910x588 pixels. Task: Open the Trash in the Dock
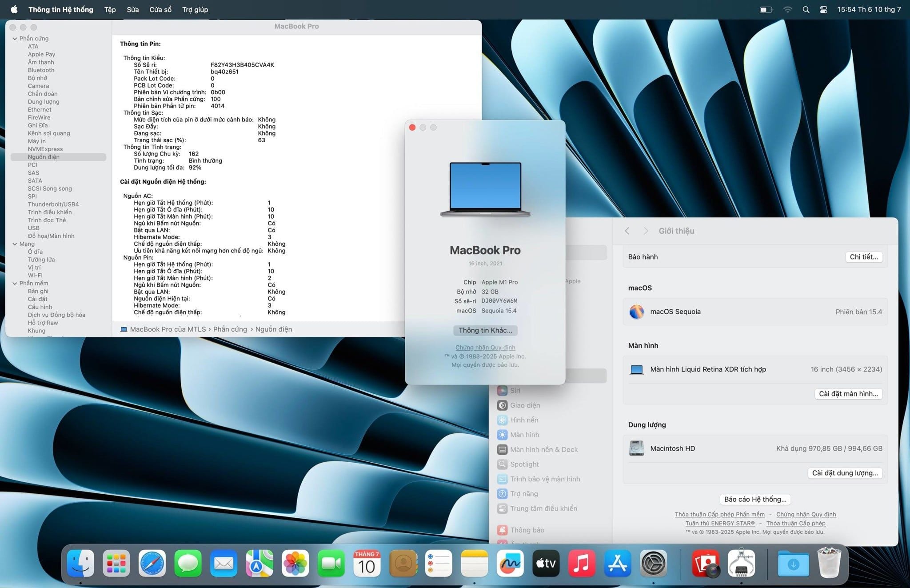pos(829,563)
